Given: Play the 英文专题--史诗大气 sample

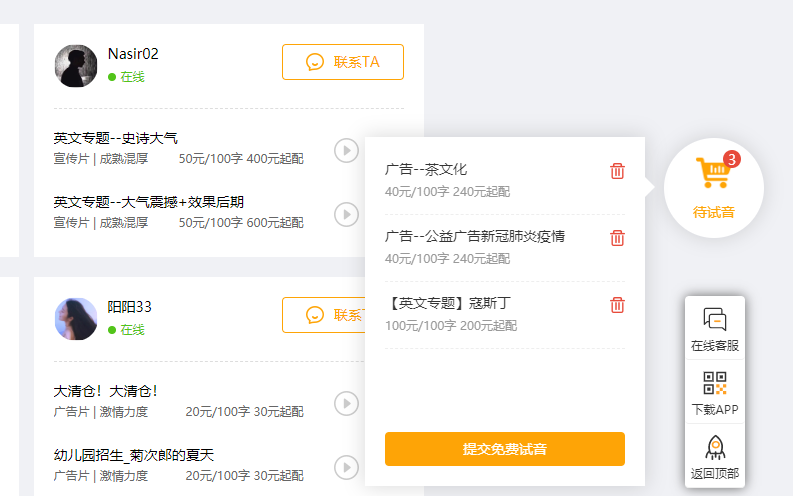Looking at the screenshot, I should coord(346,150).
